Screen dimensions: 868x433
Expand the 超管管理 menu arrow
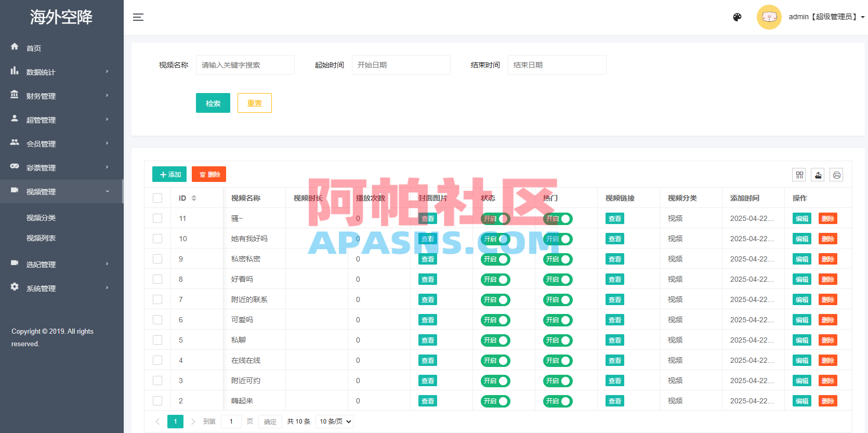click(x=107, y=120)
